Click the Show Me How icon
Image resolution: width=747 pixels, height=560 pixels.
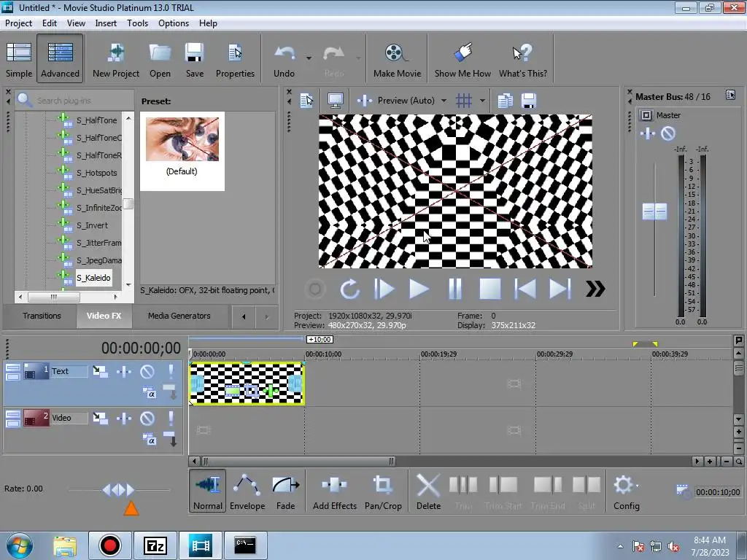[x=462, y=60]
